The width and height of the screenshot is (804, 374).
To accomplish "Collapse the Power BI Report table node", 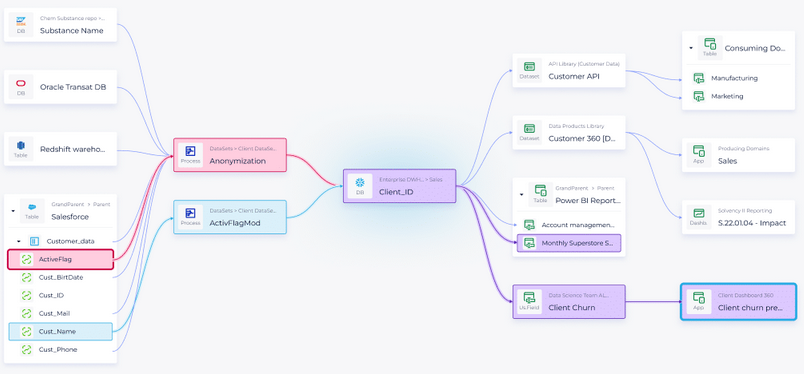I will click(x=521, y=195).
